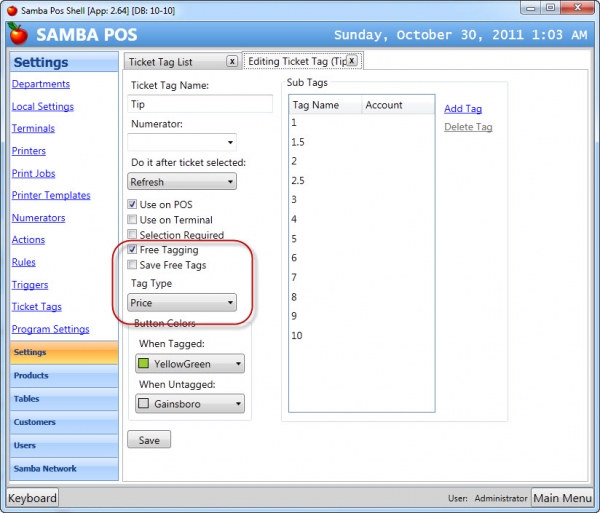This screenshot has height=513, width=600.
Task: Enable Save Free Tags checkbox
Action: 132,265
